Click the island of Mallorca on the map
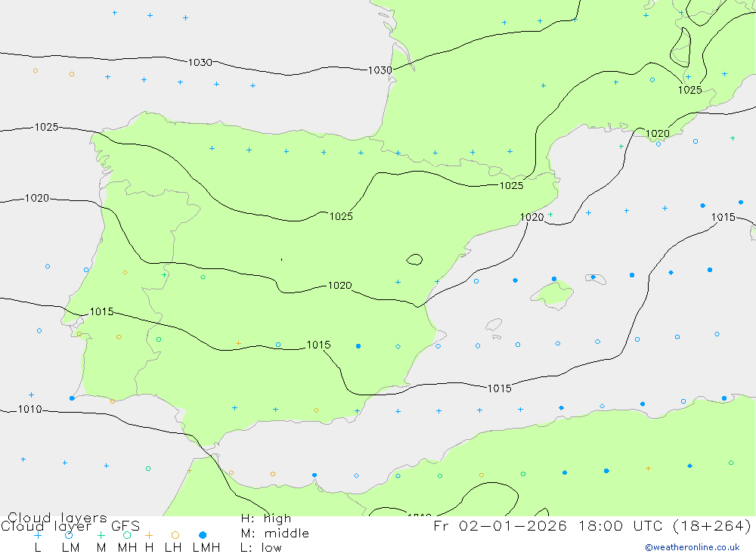This screenshot has height=554, width=756. tap(553, 294)
